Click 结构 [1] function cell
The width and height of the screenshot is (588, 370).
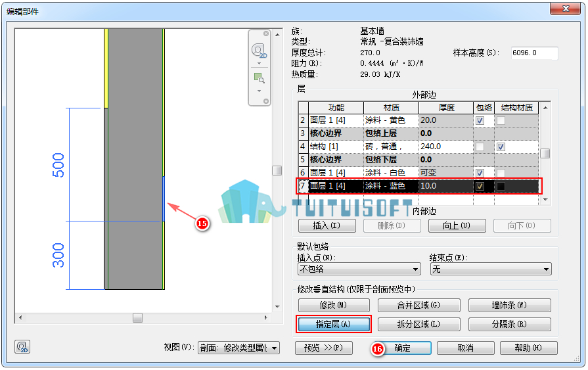pos(336,147)
